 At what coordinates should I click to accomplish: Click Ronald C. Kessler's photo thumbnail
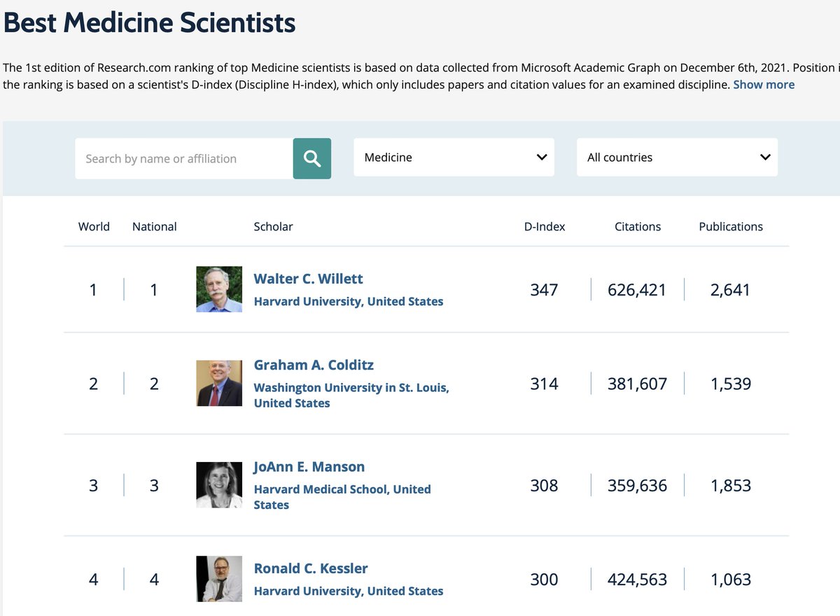pos(219,579)
